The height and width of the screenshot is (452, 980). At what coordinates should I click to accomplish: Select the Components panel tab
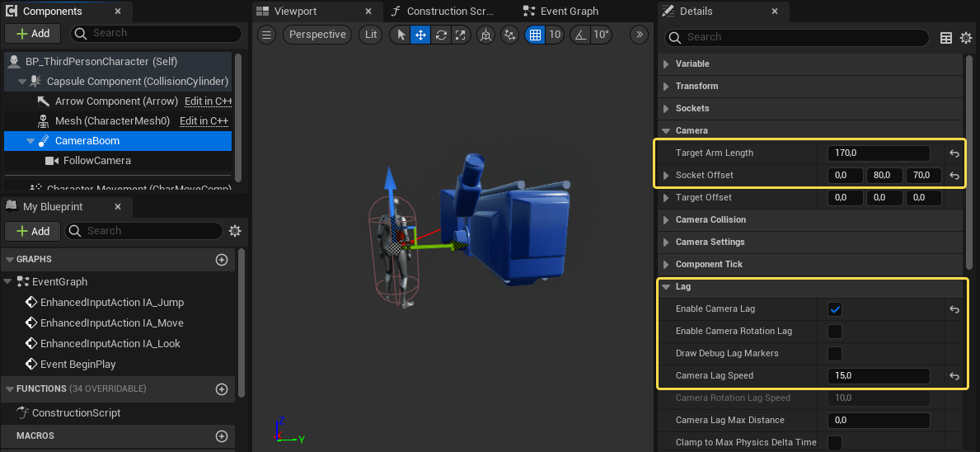point(53,12)
